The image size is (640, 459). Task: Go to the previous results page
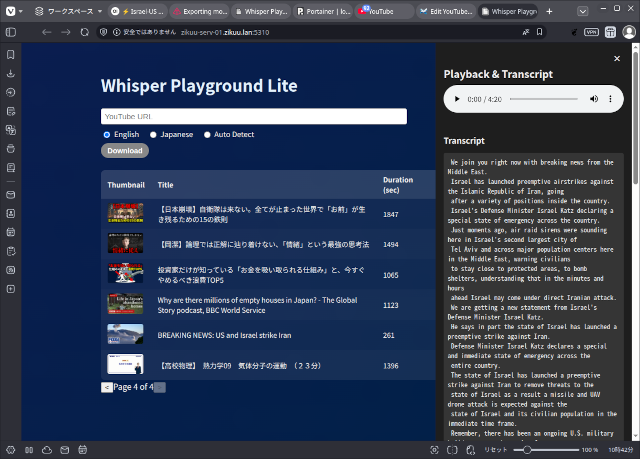coord(106,387)
